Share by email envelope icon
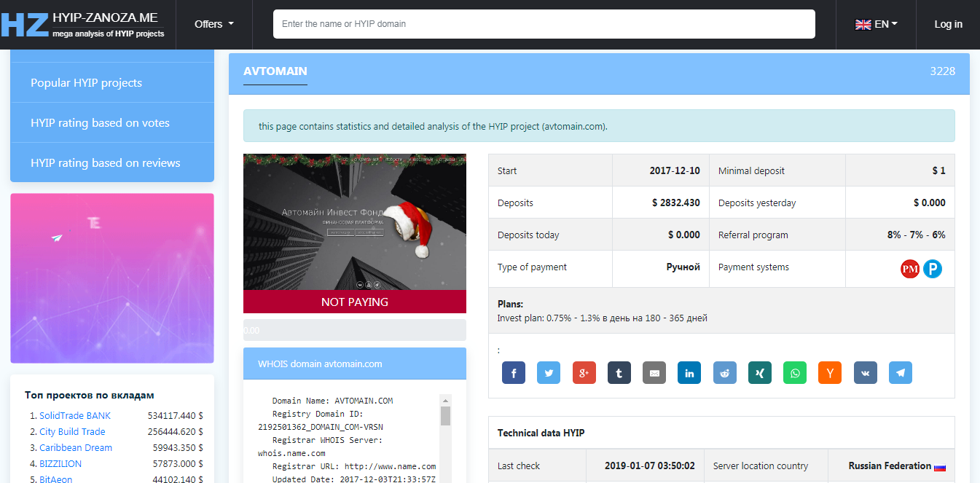 654,373
